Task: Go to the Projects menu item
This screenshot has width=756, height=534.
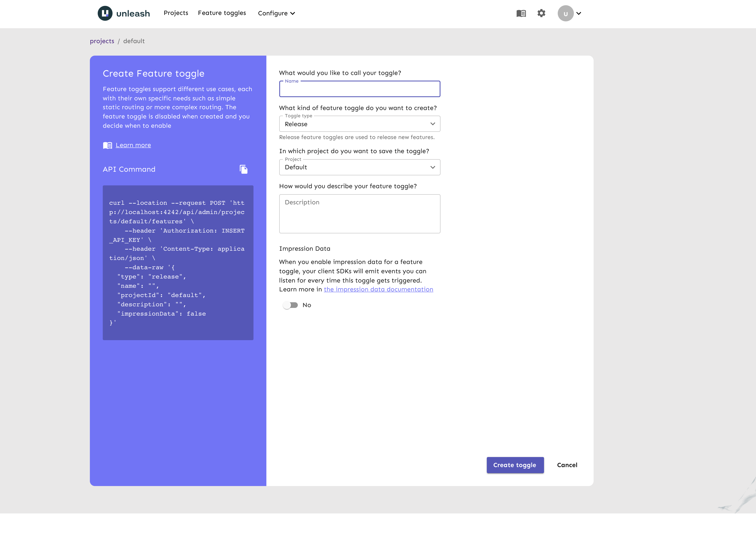Action: coord(176,13)
